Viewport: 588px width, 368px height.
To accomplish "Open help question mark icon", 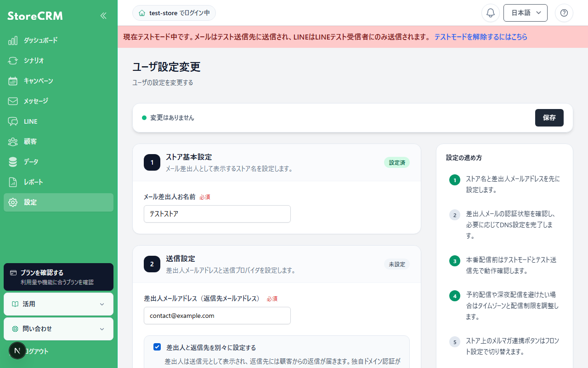I will 564,13.
